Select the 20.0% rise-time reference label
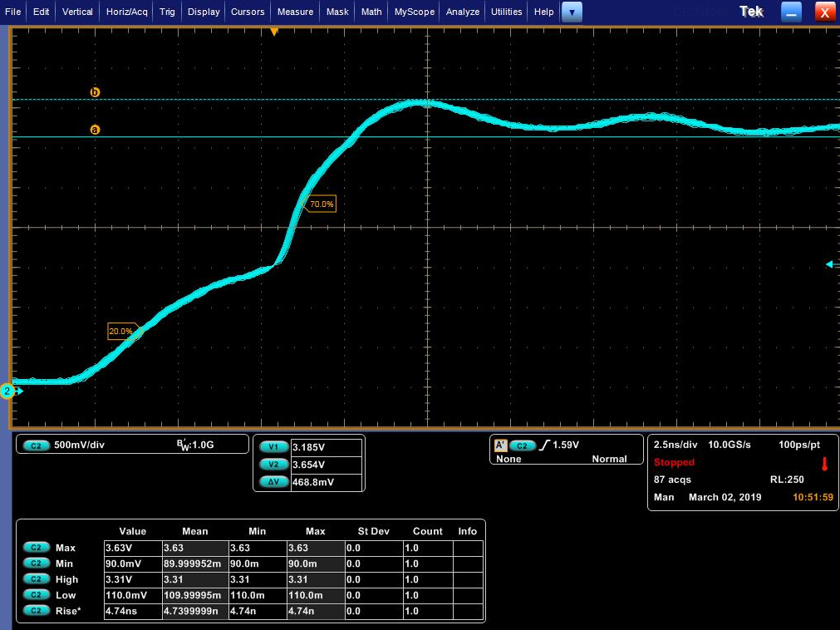 click(124, 331)
